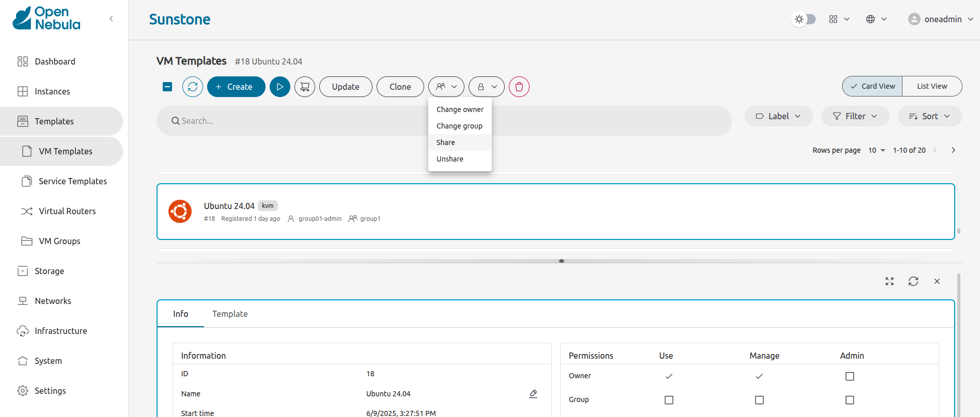Click the edit name pencil icon
Viewport: 980px width, 417px height.
[x=533, y=394]
